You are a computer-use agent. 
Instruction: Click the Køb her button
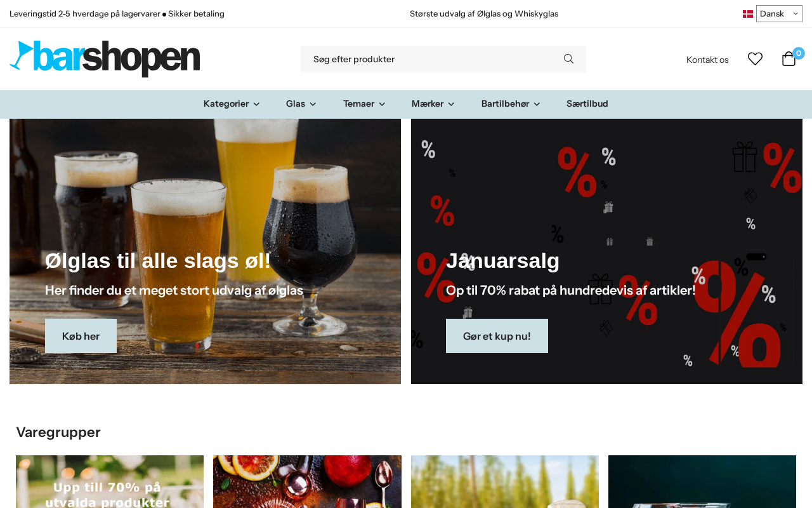click(x=81, y=336)
